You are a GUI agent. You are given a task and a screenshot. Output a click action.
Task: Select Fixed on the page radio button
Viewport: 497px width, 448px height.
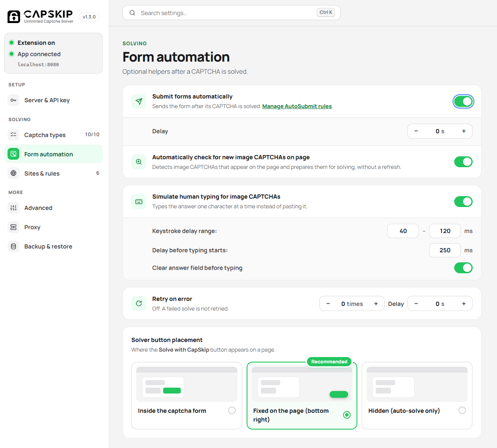coord(347,415)
